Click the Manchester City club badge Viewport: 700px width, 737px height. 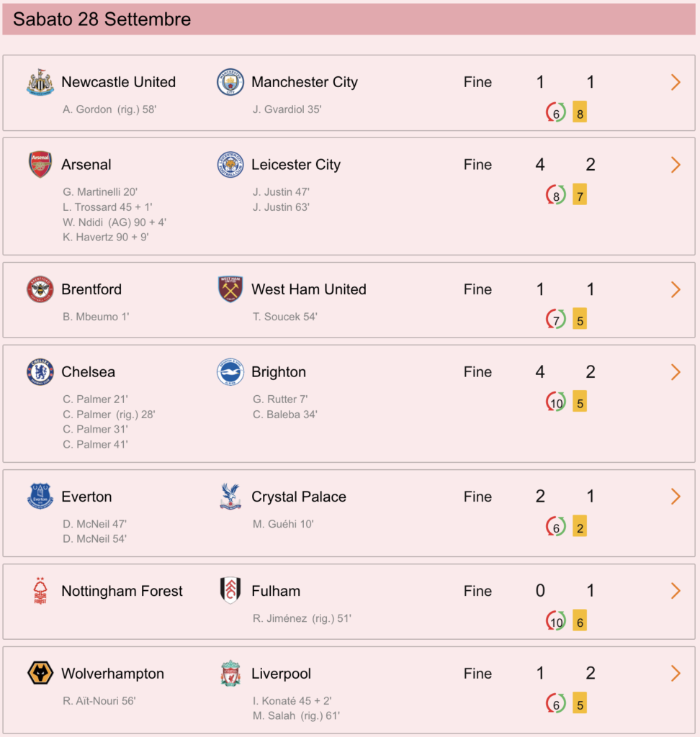point(230,82)
